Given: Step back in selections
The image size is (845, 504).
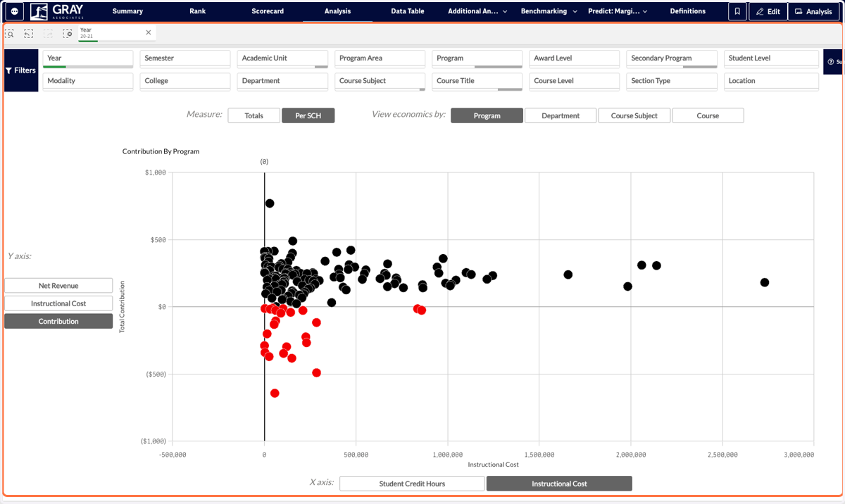Looking at the screenshot, I should 29,33.
